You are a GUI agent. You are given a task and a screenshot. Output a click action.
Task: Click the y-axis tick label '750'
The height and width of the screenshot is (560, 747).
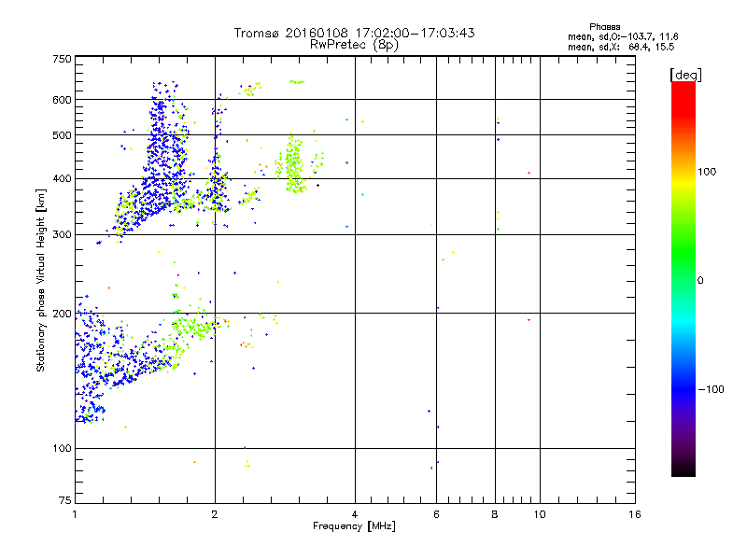pos(62,59)
